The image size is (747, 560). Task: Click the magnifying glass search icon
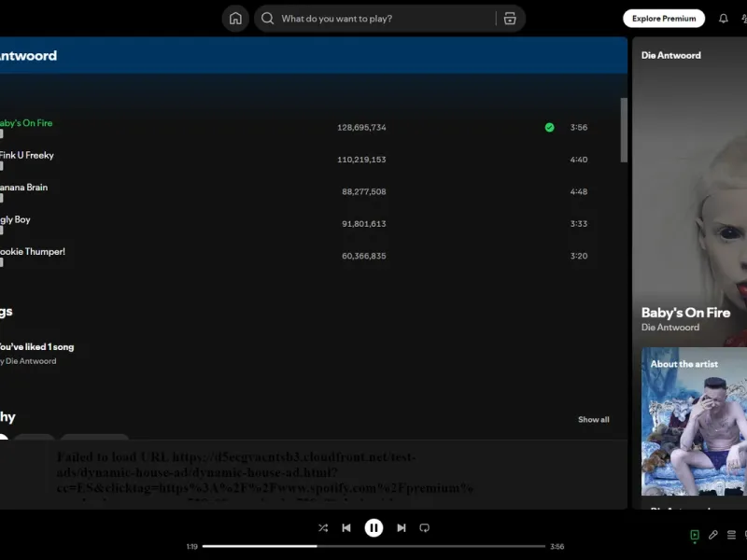(268, 19)
